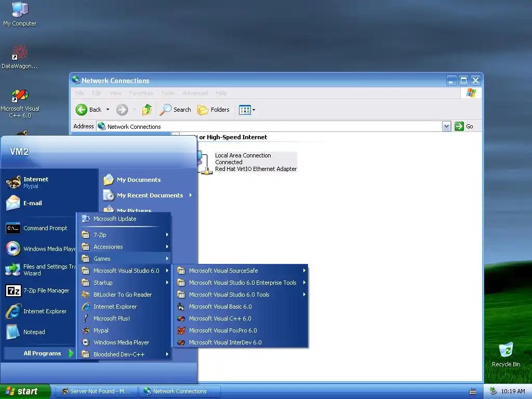The width and height of the screenshot is (532, 399).
Task: Open Files and Settings Transfer Wizard
Action: pyautogui.click(x=40, y=270)
